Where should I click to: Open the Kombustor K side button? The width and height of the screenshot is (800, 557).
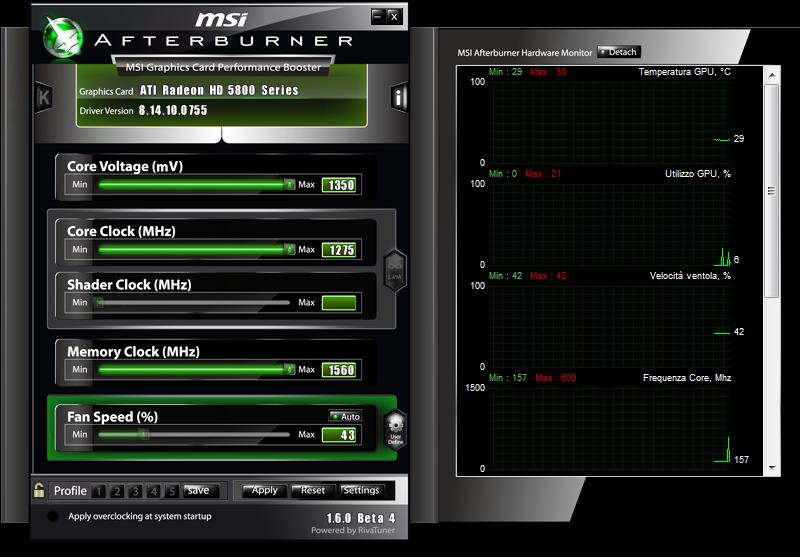44,96
